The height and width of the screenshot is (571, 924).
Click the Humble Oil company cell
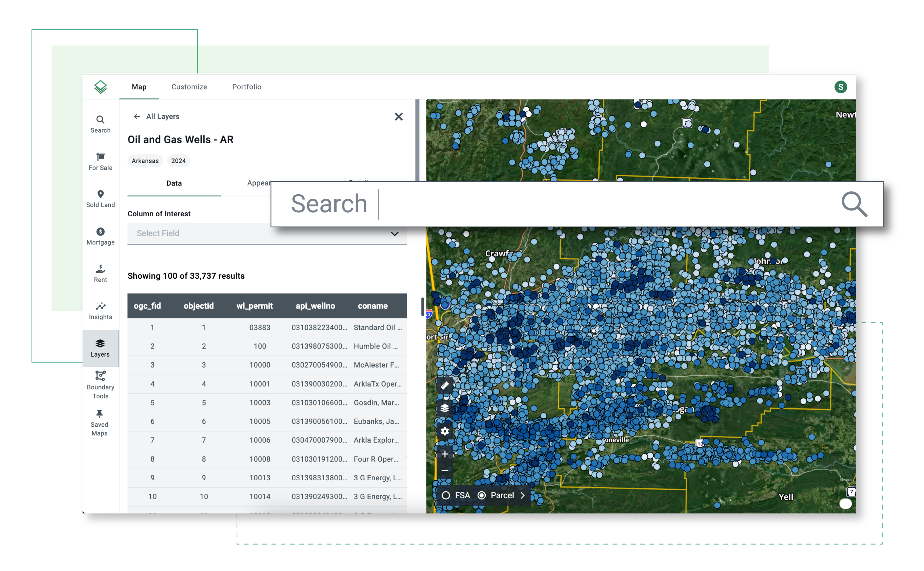point(375,346)
